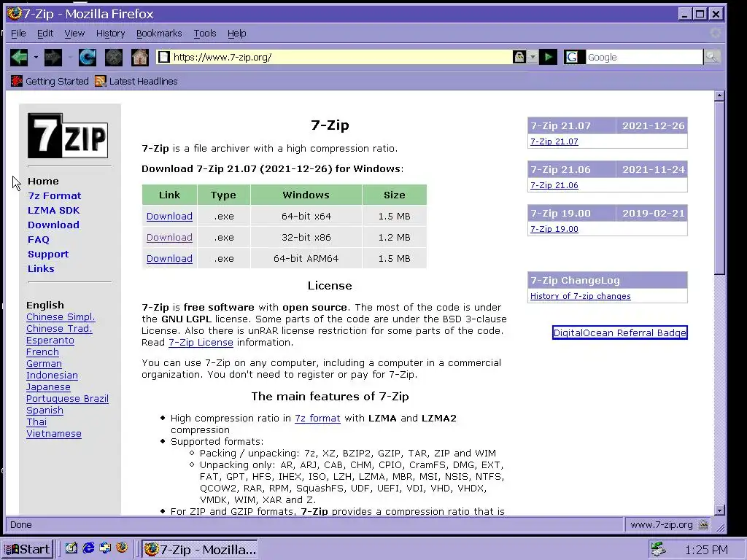This screenshot has height=560, width=747.
Task: Open the Edit menu
Action: pyautogui.click(x=44, y=34)
